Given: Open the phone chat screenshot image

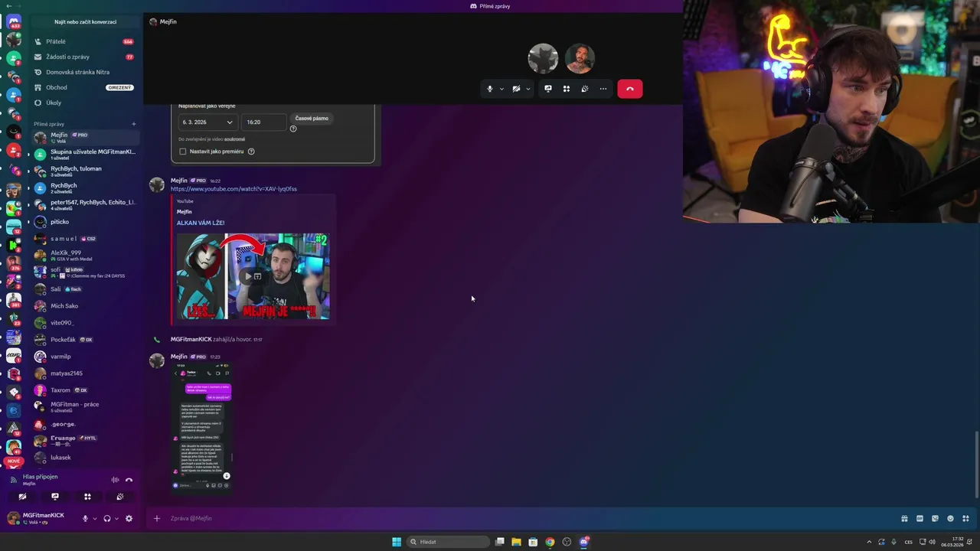Looking at the screenshot, I should 203,426.
